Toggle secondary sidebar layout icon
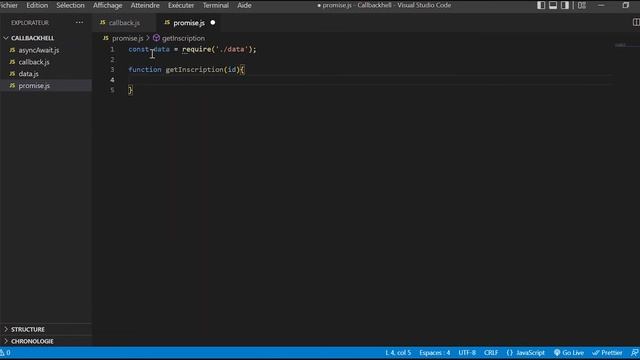Image resolution: width=640 pixels, height=360 pixels. pos(565,5)
